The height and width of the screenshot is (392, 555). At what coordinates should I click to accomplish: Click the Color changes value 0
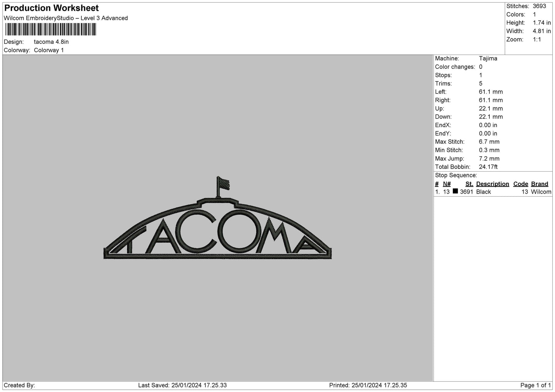pyautogui.click(x=480, y=67)
